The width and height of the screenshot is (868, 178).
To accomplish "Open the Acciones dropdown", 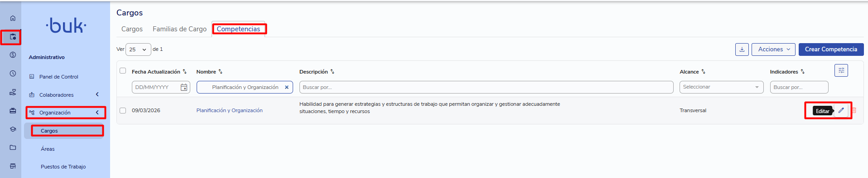I will [774, 49].
